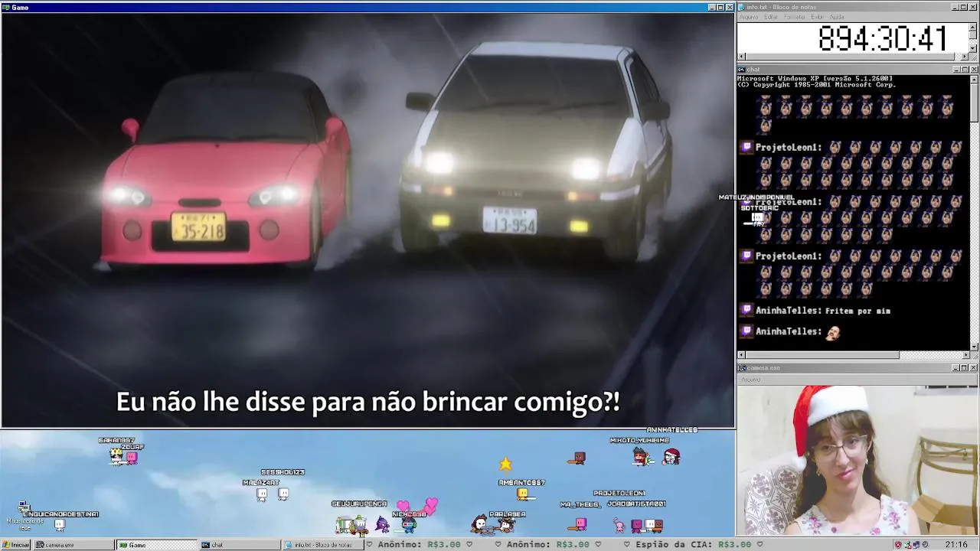Image resolution: width=980 pixels, height=551 pixels.
Task: Click notepad vertical scrollbar down arrow
Action: (973, 48)
